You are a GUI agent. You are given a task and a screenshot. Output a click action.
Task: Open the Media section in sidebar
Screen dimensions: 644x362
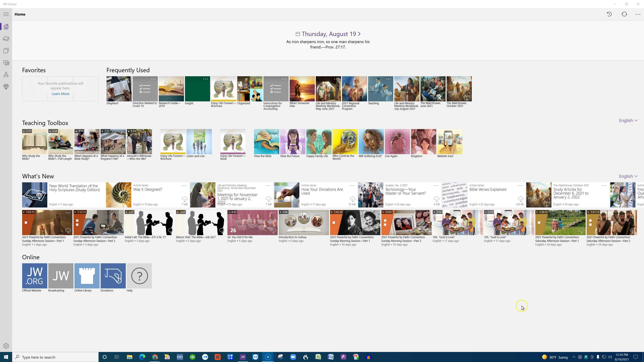pyautogui.click(x=6, y=63)
